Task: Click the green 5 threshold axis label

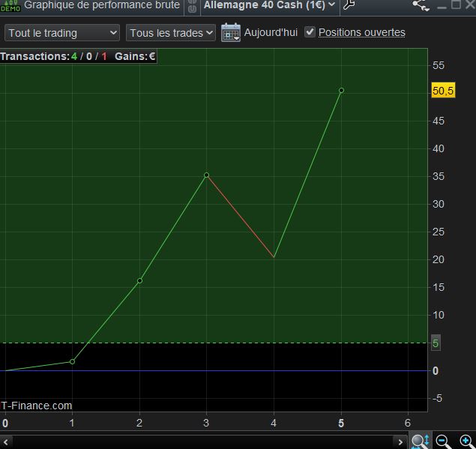Action: 436,343
